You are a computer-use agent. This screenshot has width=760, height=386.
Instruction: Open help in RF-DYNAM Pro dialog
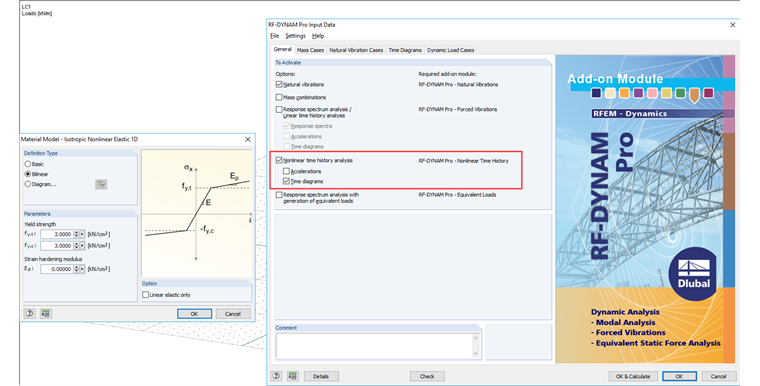point(276,376)
